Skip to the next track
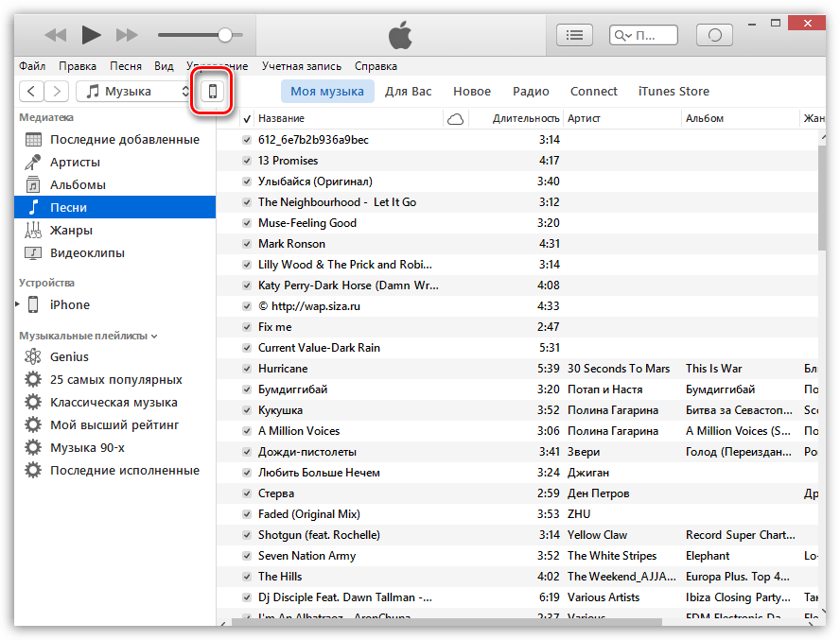The width and height of the screenshot is (840, 640). 127,35
